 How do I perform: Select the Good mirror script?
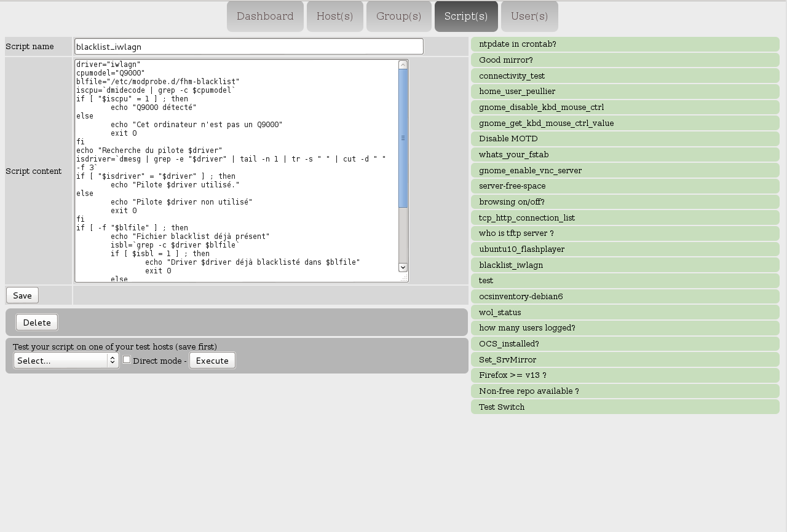[625, 60]
